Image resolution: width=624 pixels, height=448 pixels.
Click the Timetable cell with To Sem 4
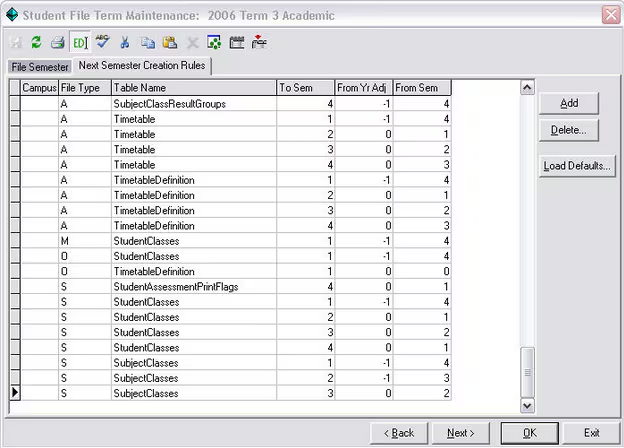(x=194, y=165)
